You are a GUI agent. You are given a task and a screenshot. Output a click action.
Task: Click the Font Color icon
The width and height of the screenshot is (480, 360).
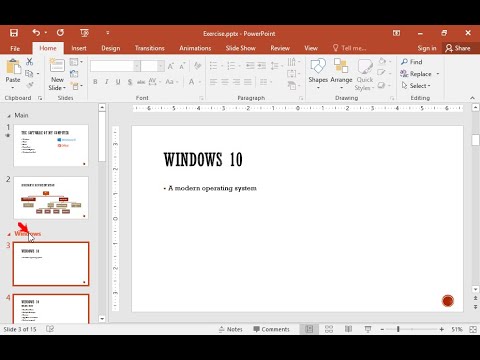coord(192,82)
